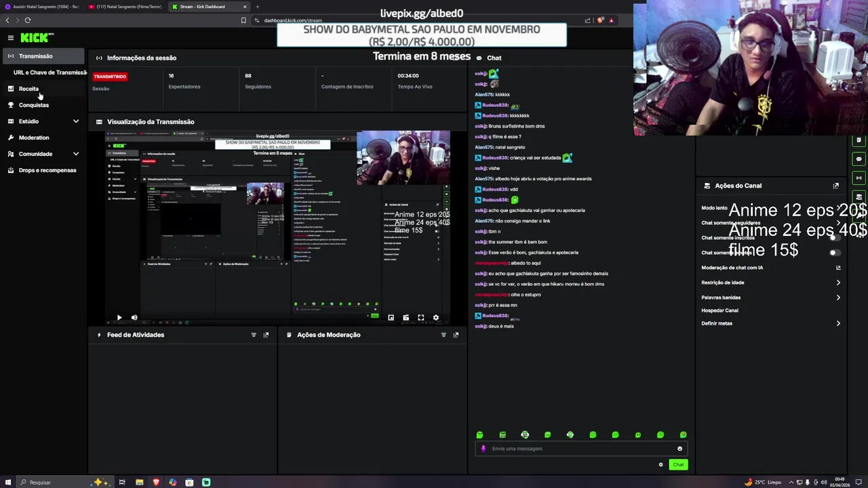Open Conquistas in the sidebar
The height and width of the screenshot is (488, 868).
point(43,105)
